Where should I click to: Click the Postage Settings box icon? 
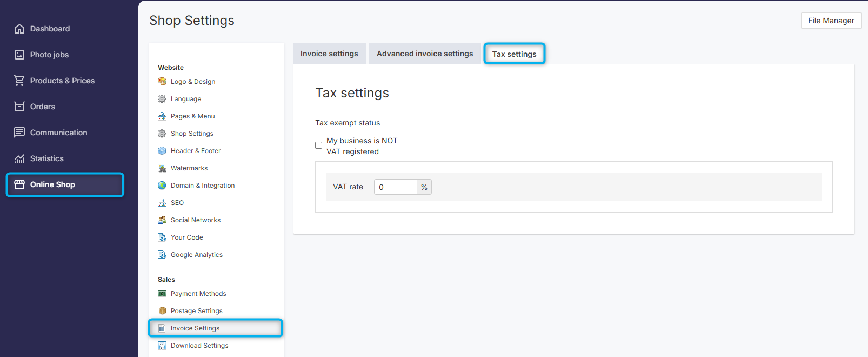(x=162, y=311)
